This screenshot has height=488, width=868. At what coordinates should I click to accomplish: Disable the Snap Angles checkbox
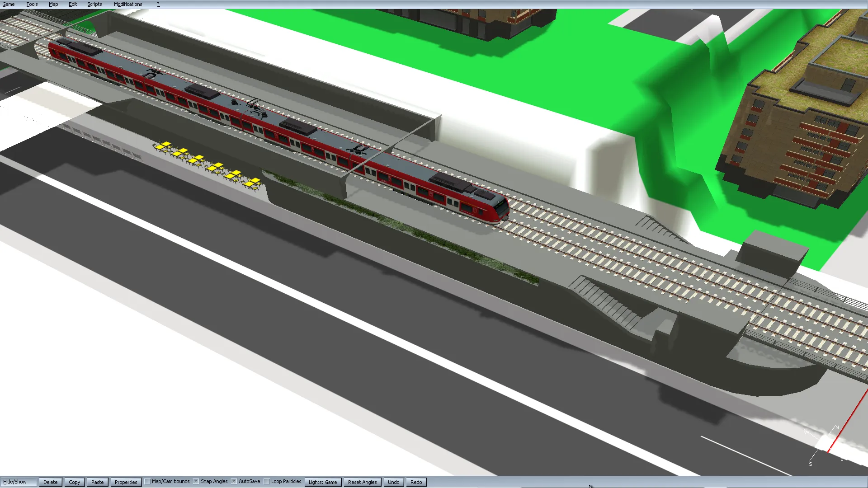[196, 482]
